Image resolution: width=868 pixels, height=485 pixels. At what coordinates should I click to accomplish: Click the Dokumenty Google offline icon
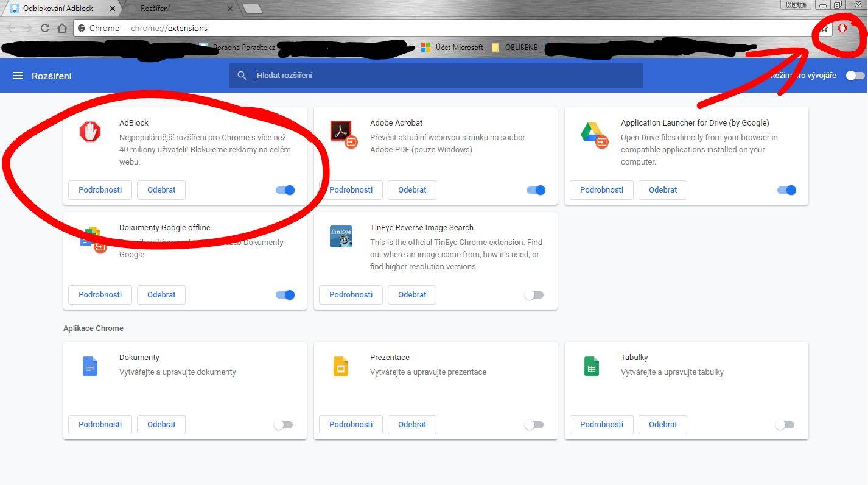pos(93,239)
